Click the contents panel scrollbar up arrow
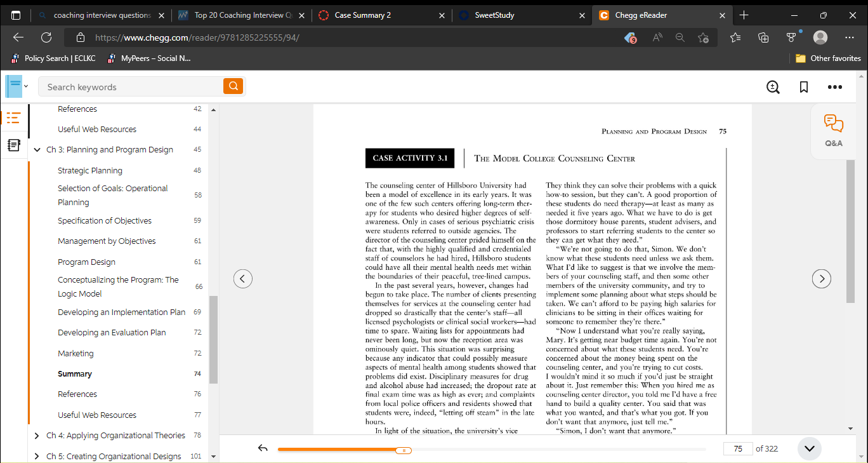The height and width of the screenshot is (463, 868). [213, 110]
